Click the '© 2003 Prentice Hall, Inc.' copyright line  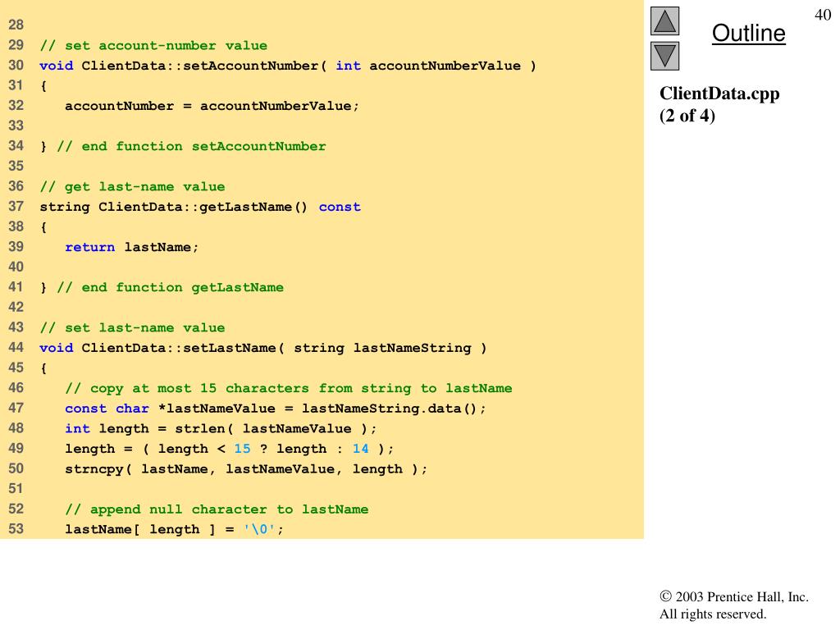pyautogui.click(x=734, y=597)
